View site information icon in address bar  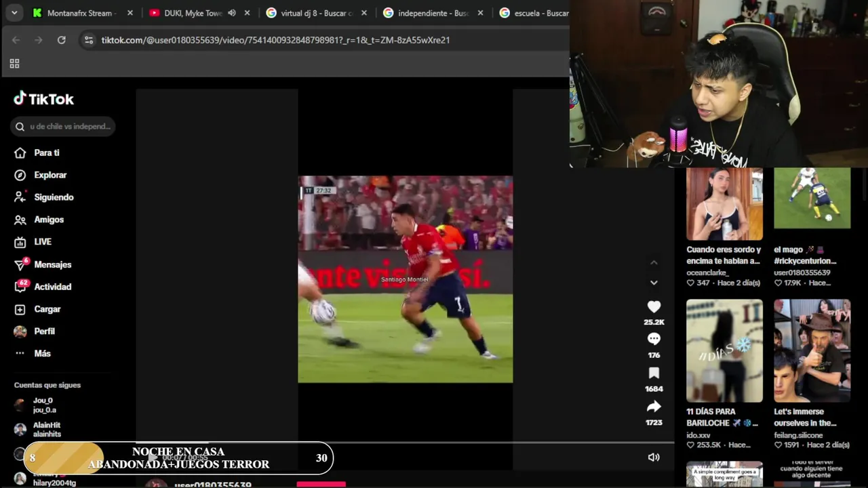(88, 40)
